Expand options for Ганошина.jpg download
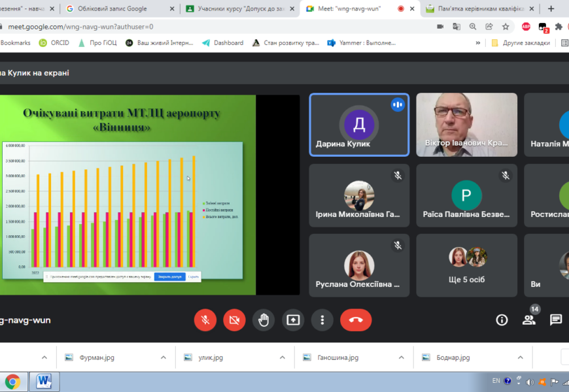Screen dimensions: 569x392 (x=402, y=357)
